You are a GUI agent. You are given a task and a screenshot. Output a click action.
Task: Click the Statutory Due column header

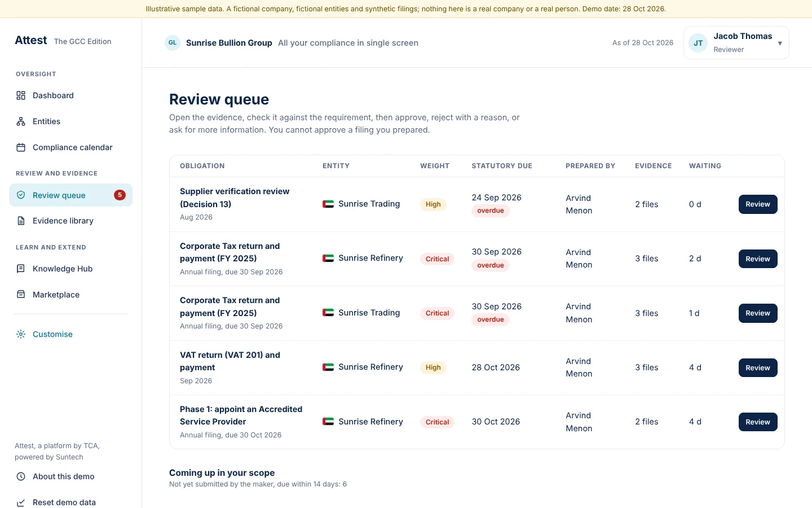(502, 166)
